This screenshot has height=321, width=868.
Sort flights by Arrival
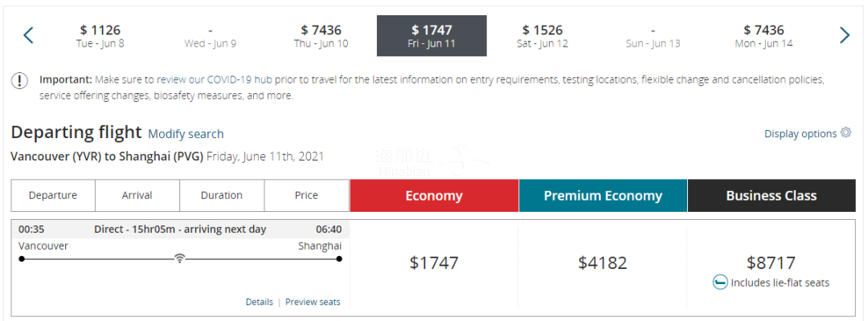137,196
